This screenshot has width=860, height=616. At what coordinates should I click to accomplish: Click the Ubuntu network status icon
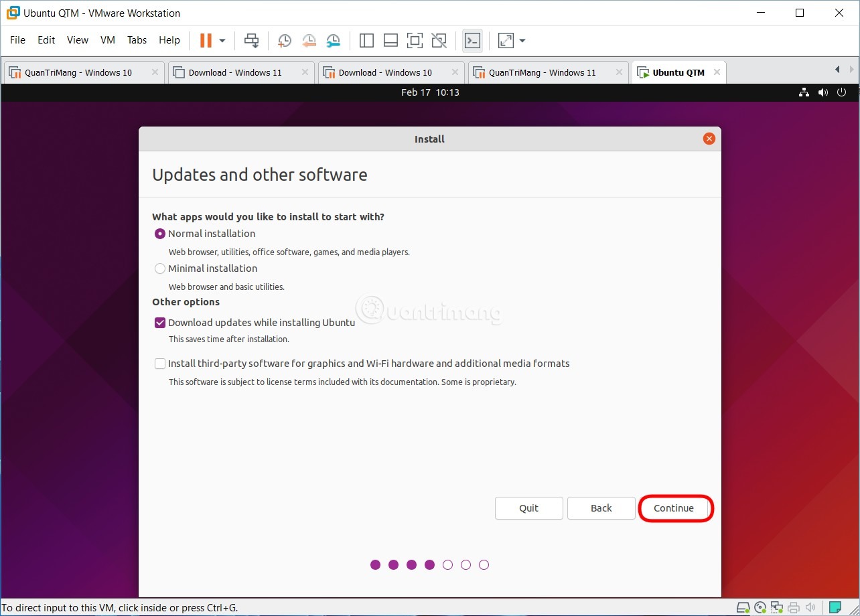[805, 92]
